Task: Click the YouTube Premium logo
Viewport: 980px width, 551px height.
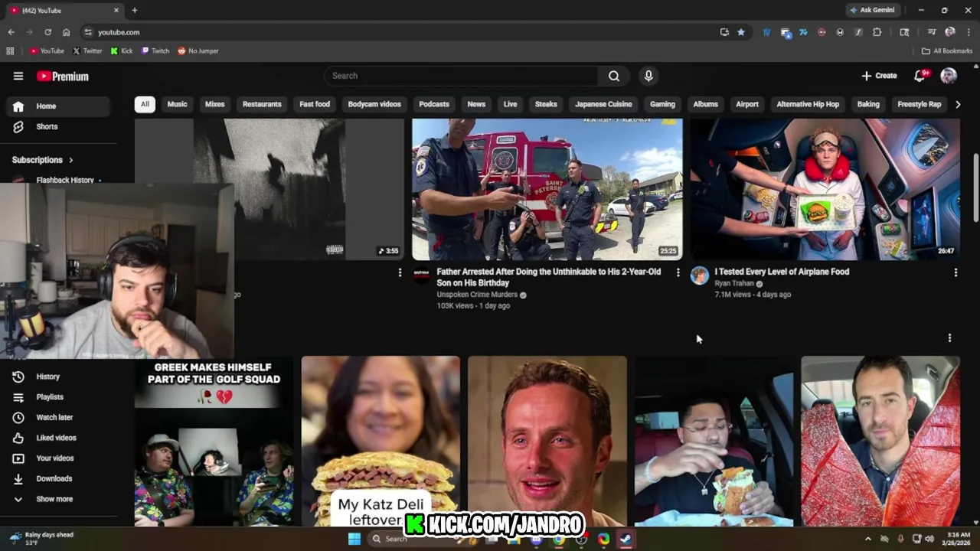Action: pyautogui.click(x=63, y=76)
